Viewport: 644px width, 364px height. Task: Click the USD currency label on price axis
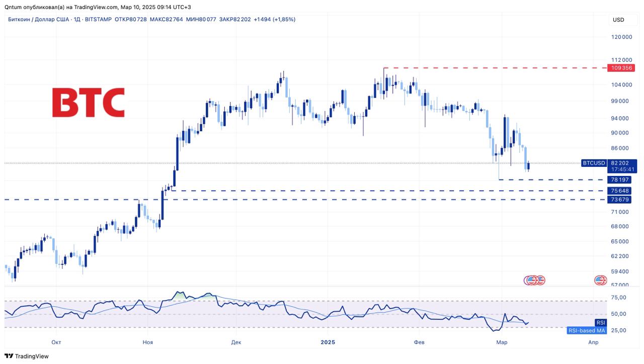(x=618, y=20)
